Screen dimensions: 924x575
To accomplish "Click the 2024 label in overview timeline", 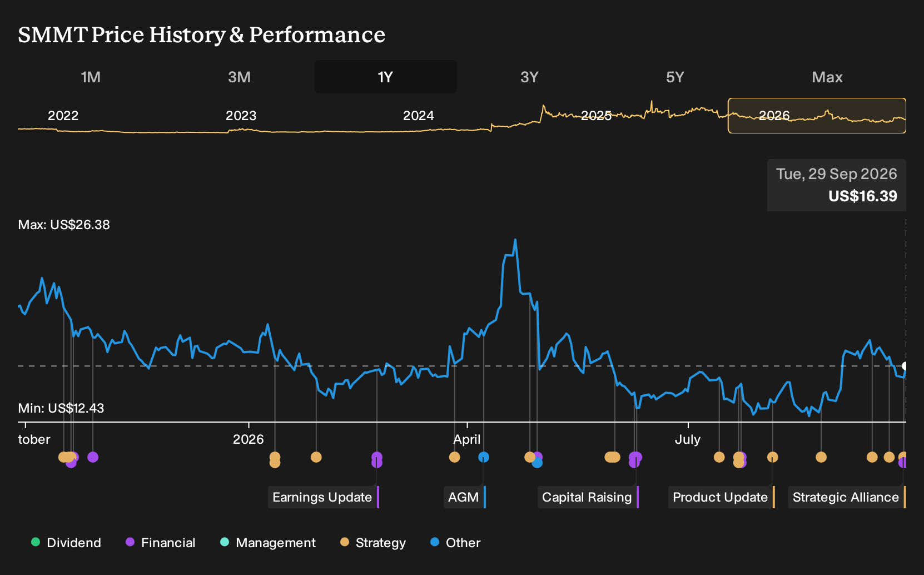I will point(418,116).
